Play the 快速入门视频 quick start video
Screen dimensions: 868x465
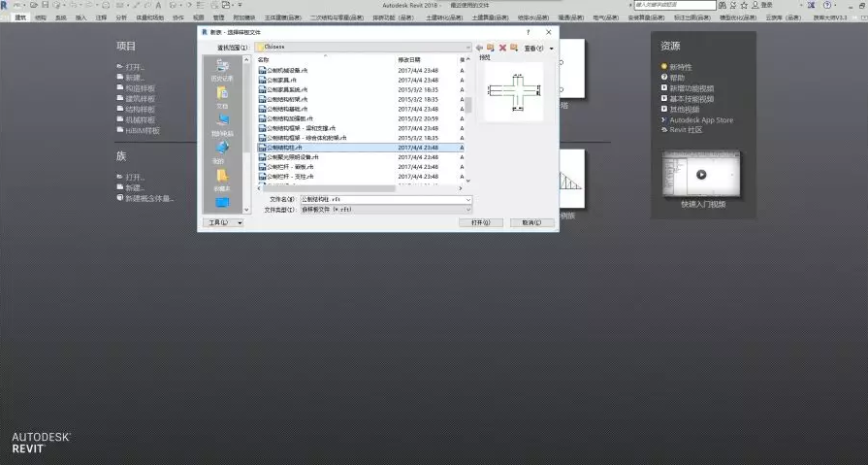[701, 175]
